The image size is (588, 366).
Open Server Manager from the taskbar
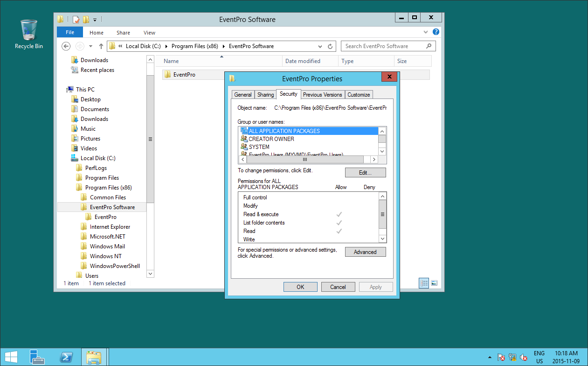click(37, 357)
